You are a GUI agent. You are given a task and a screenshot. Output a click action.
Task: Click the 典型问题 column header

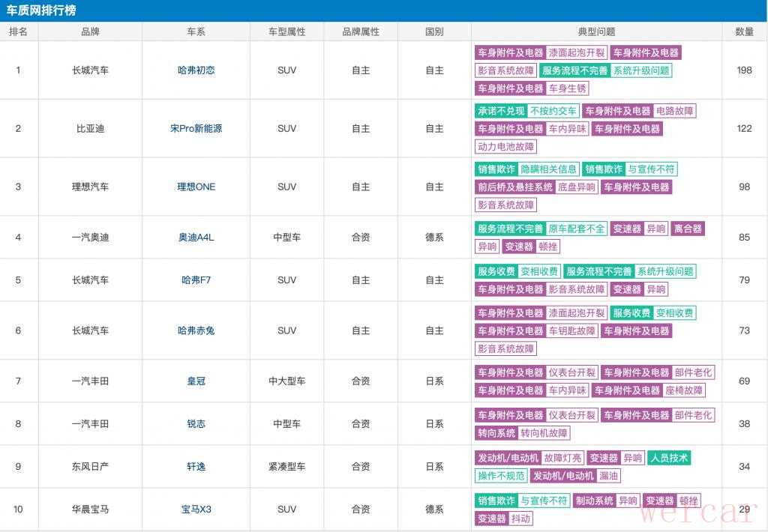tap(596, 31)
